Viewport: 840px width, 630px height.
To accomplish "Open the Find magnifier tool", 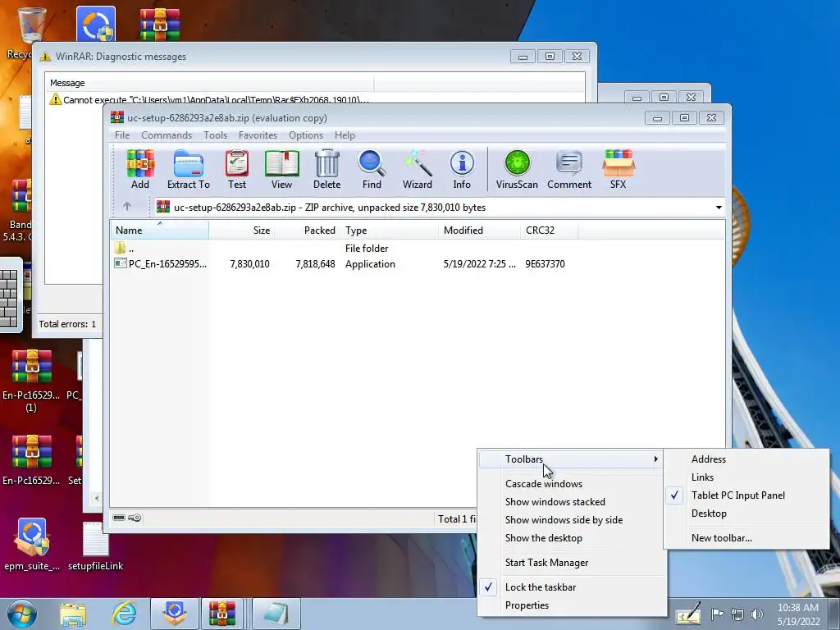I will (x=372, y=169).
